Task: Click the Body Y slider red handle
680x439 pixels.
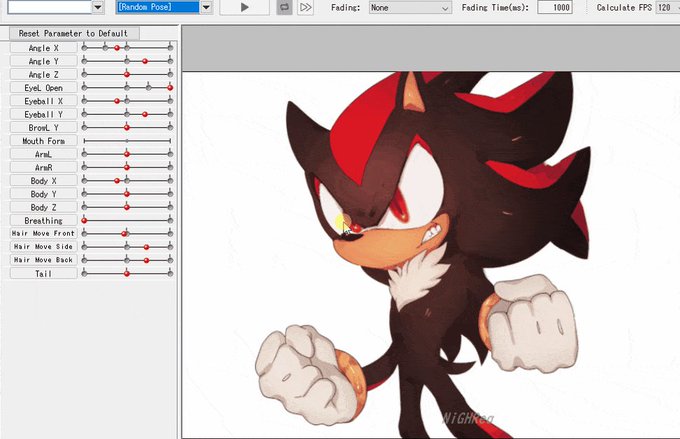Action: (127, 194)
